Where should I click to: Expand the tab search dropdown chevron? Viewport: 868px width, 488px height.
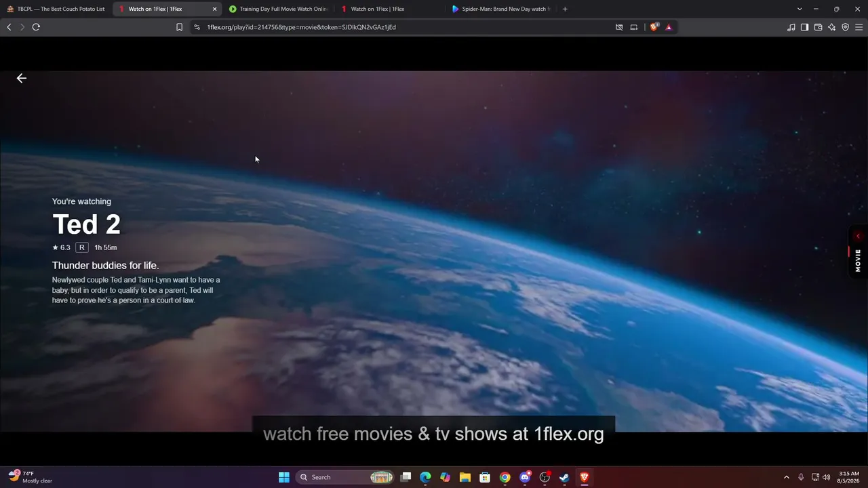800,9
